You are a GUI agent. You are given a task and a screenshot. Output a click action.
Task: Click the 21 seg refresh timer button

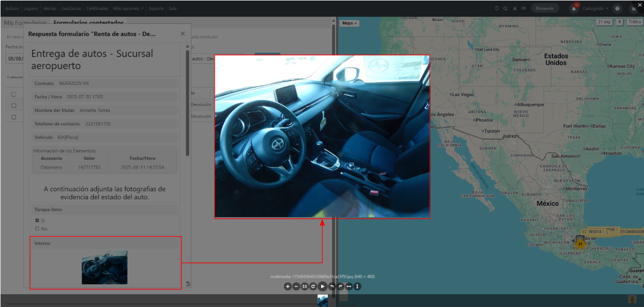[x=605, y=22]
